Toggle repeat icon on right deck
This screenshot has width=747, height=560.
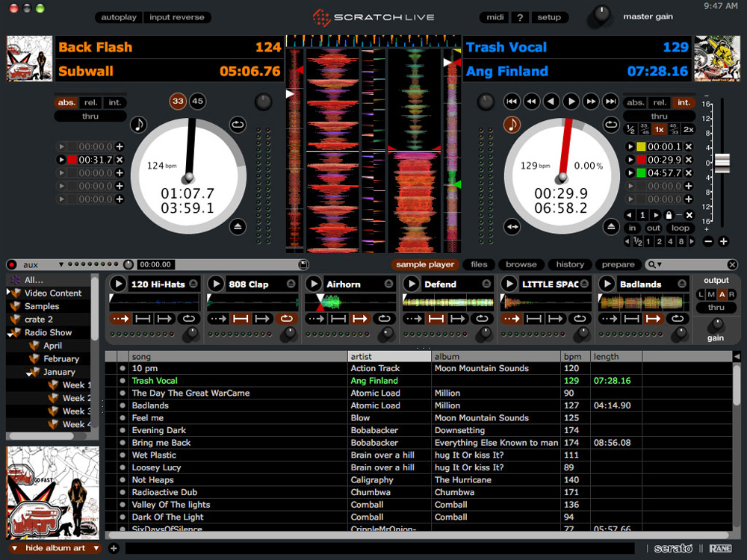coord(611,125)
